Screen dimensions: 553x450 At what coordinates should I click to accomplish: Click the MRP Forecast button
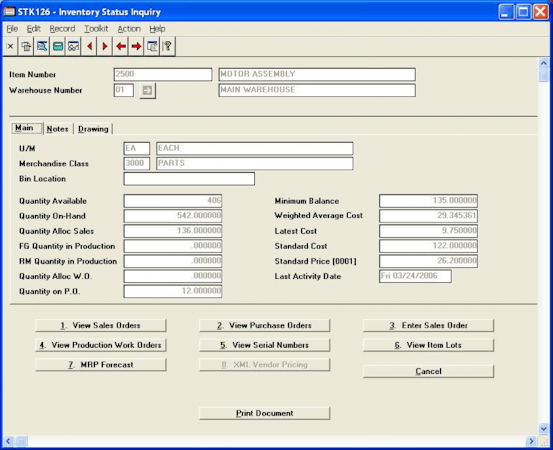click(x=101, y=365)
